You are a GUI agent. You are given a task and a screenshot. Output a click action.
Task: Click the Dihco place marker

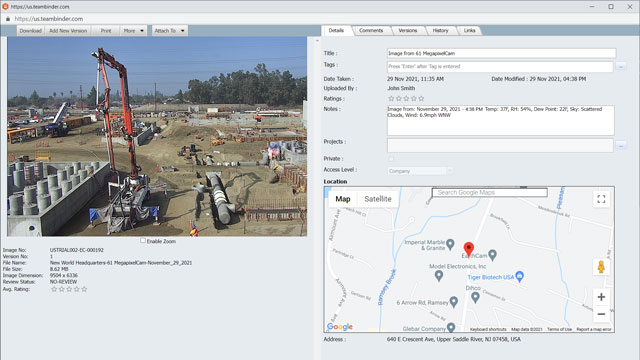click(475, 297)
